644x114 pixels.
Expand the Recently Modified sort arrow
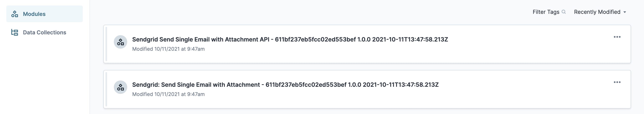[x=625, y=12]
